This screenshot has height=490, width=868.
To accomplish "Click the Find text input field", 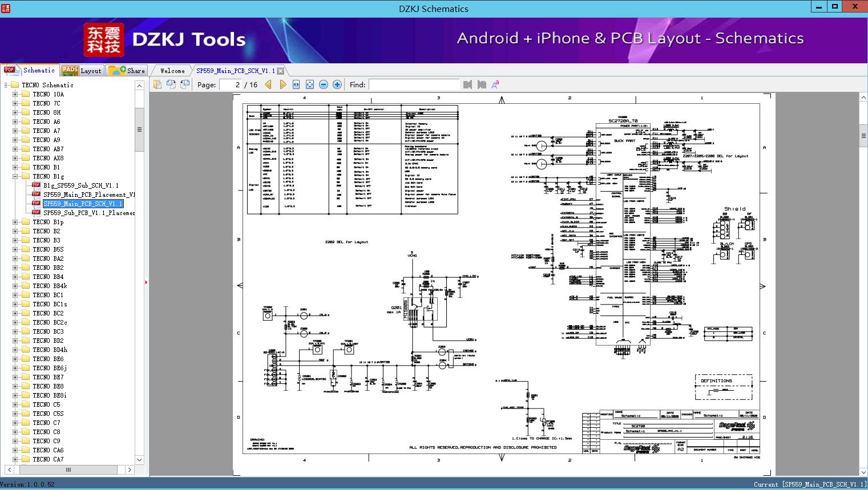I will 414,84.
